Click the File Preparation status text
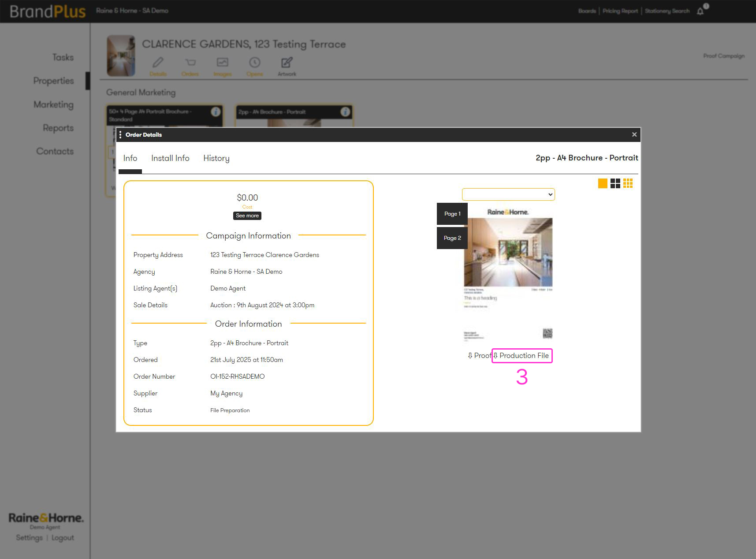This screenshot has width=756, height=559. 230,410
